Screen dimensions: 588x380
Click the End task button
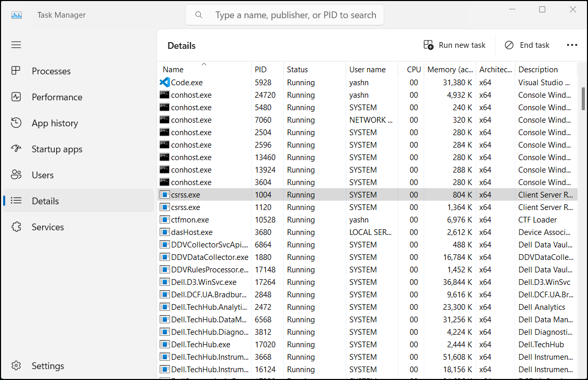527,45
